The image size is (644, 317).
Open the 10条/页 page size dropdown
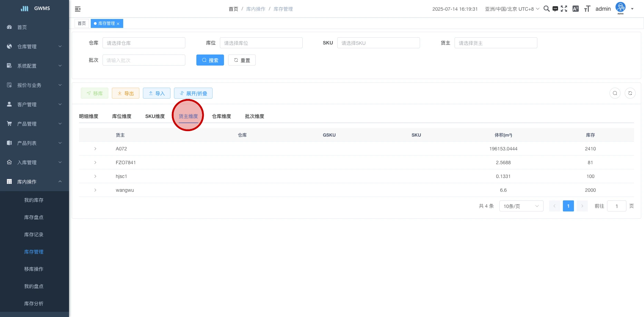click(521, 206)
